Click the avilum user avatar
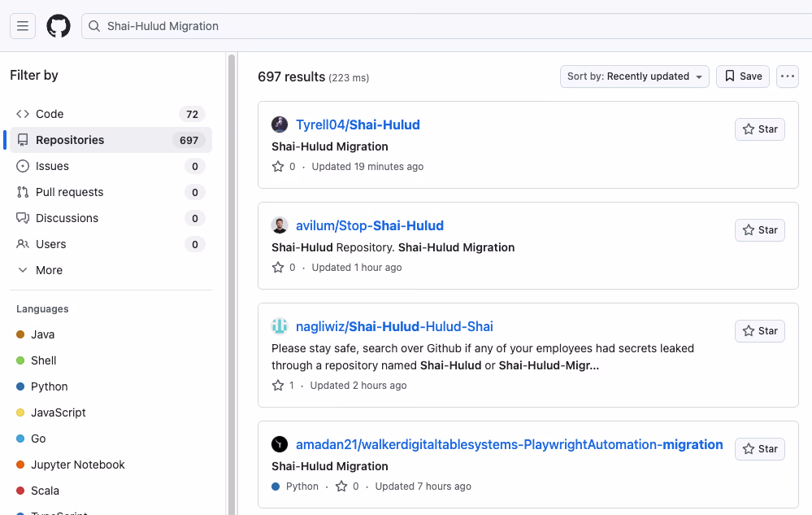Image resolution: width=812 pixels, height=515 pixels. point(280,225)
